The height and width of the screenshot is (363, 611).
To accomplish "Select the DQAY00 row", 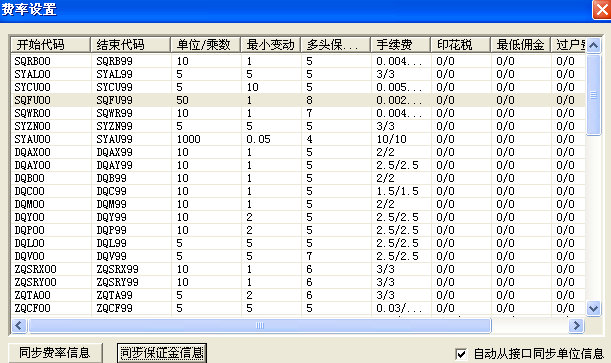I will tap(298, 165).
